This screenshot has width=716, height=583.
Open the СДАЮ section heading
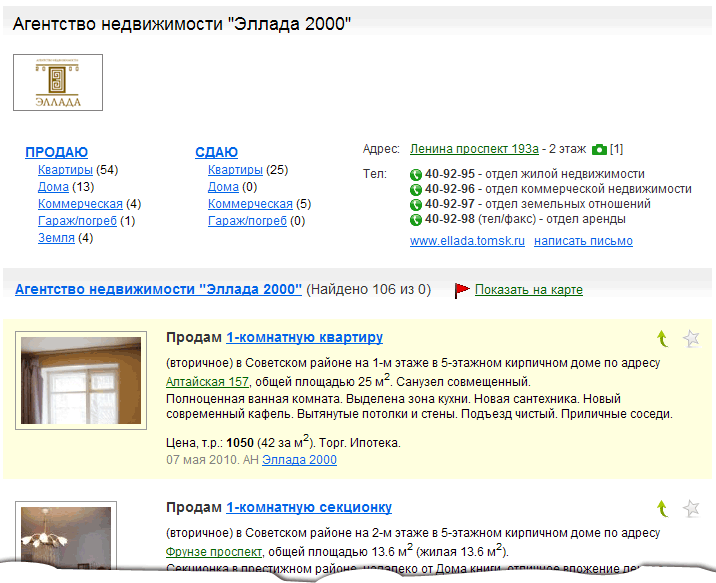click(x=216, y=153)
